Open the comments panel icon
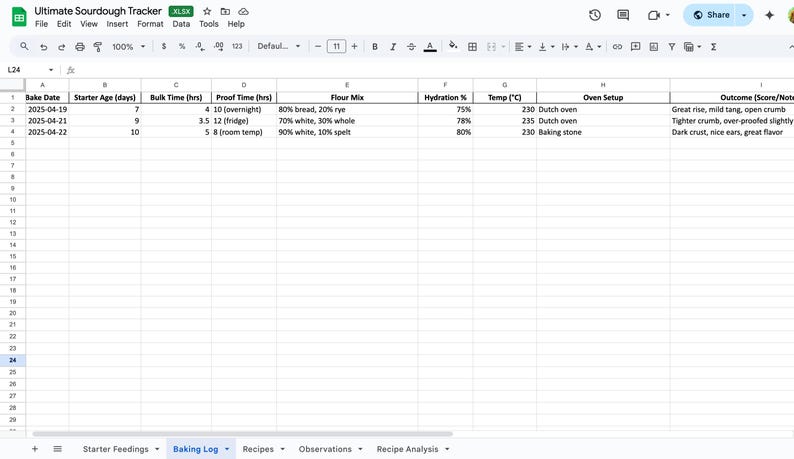The image size is (794, 459). pos(623,15)
